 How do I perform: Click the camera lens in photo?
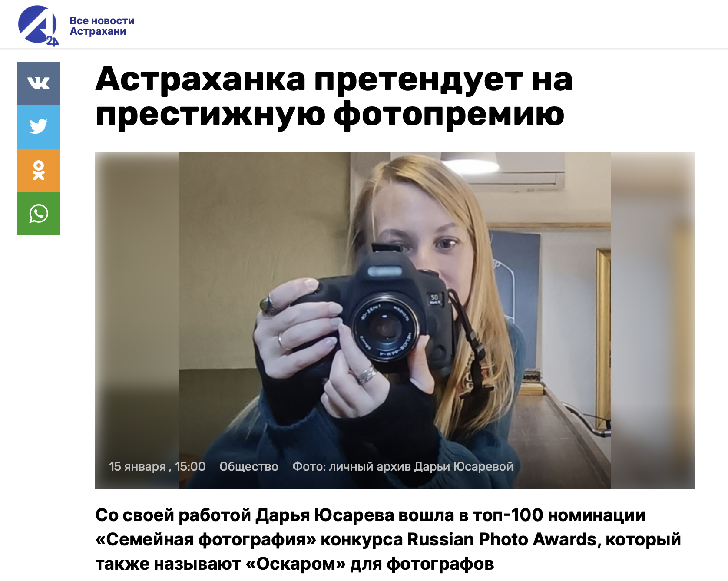coord(385,328)
